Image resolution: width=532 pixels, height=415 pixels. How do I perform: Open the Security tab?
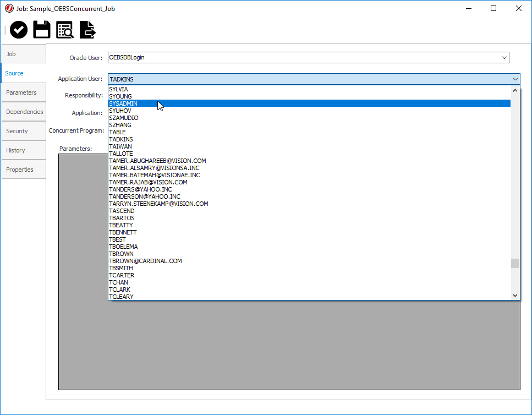(24, 131)
